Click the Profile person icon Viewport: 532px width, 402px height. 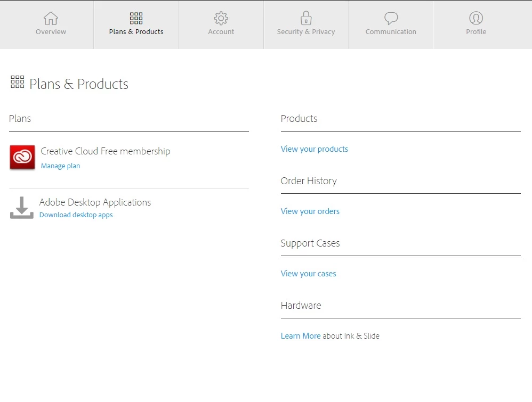476,19
